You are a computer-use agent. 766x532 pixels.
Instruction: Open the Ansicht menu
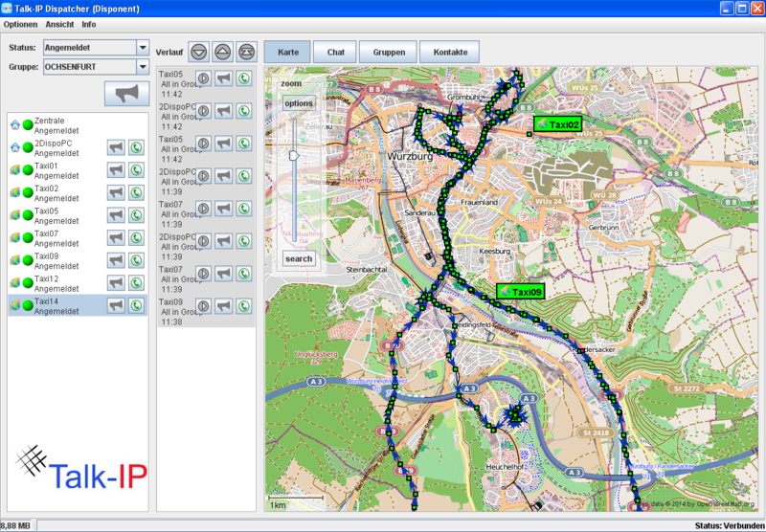click(x=59, y=25)
